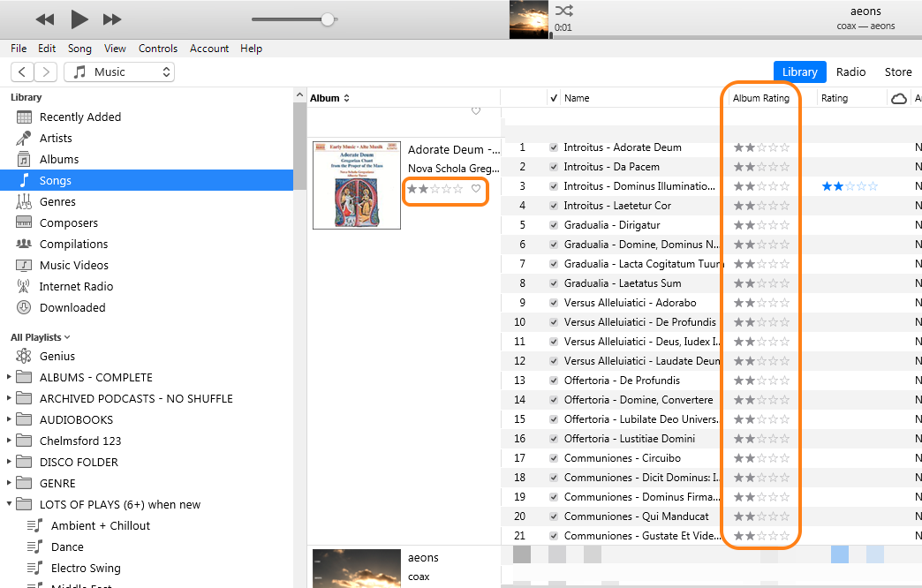
Task: Uncheck Gradualia - Dirigatur checkbox
Action: point(554,225)
